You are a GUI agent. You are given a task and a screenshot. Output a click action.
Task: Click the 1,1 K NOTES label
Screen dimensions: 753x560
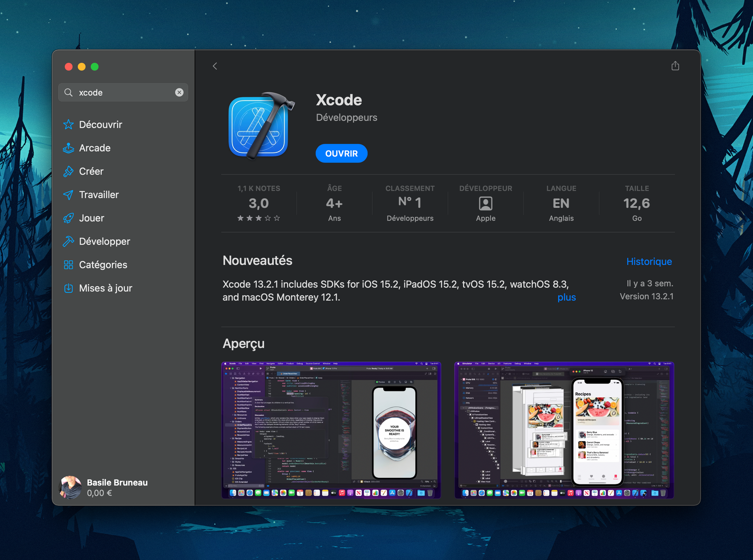(259, 188)
